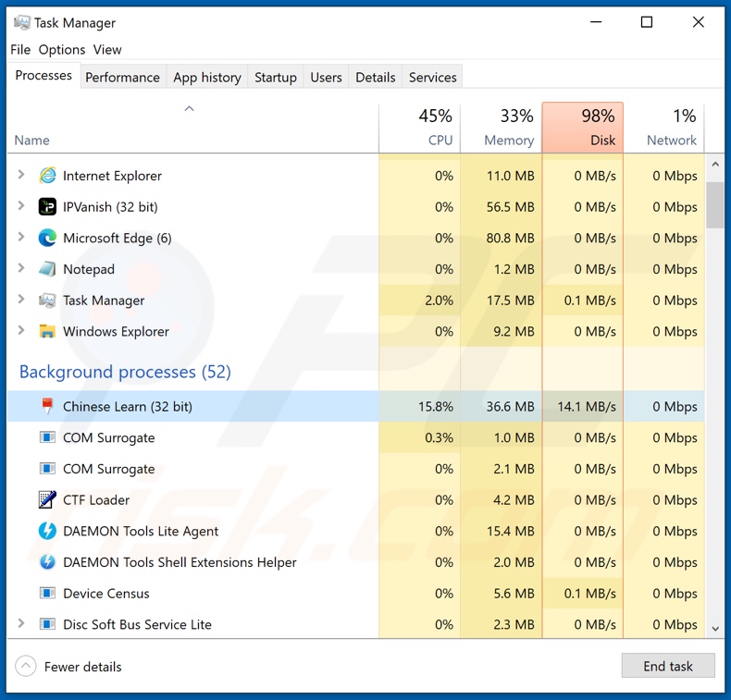The image size is (731, 700).
Task: Sort by the Network column header
Action: coord(664,128)
